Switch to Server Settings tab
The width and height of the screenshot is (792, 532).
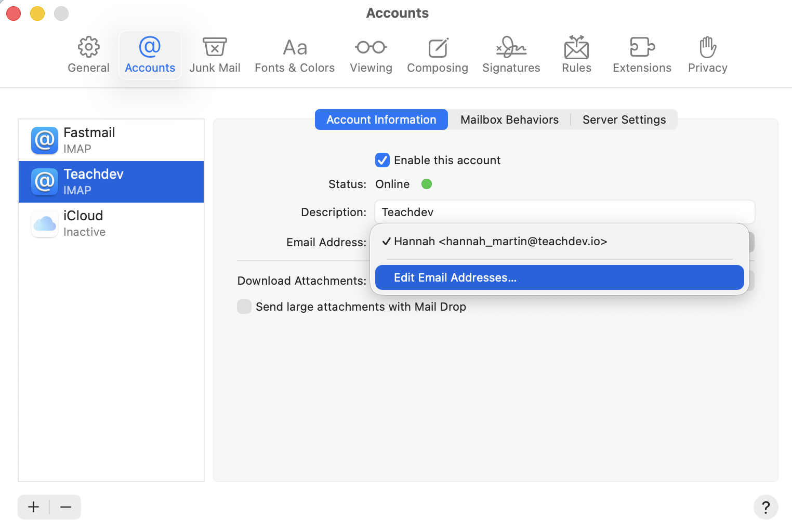tap(624, 119)
